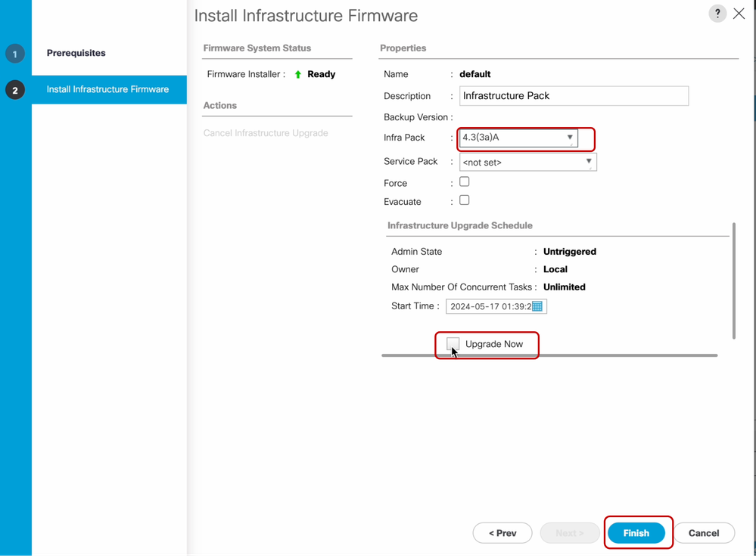
Task: Click the Local owner value
Action: coord(555,269)
